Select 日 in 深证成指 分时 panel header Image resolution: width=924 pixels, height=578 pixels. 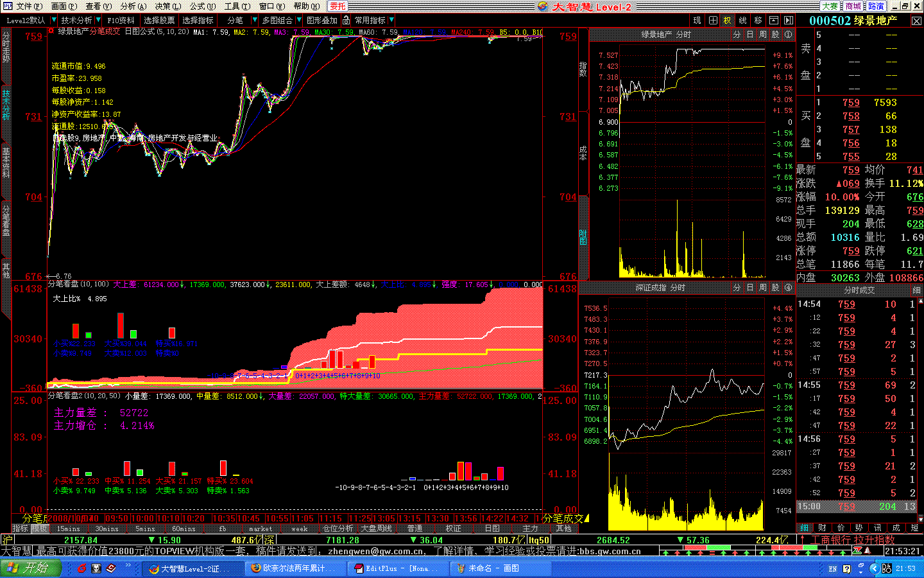tap(750, 288)
